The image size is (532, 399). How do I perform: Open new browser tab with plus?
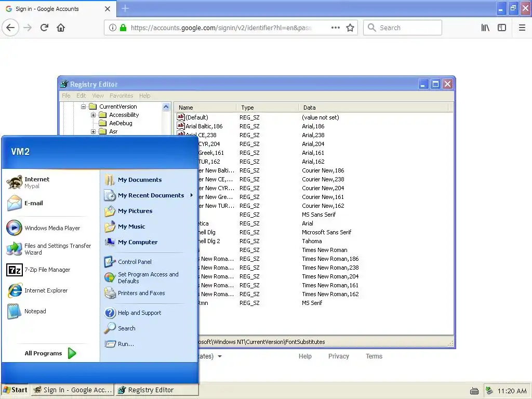tap(125, 8)
